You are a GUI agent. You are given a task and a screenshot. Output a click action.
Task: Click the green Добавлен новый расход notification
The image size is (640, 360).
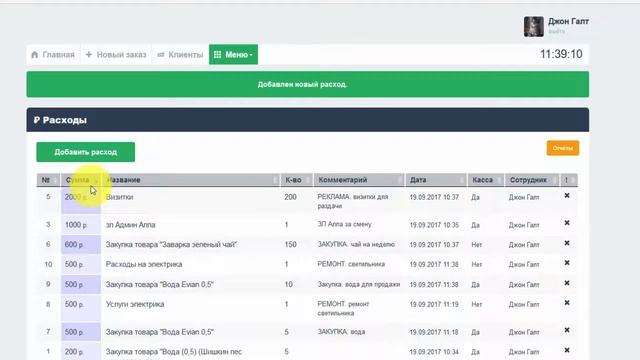pos(308,84)
